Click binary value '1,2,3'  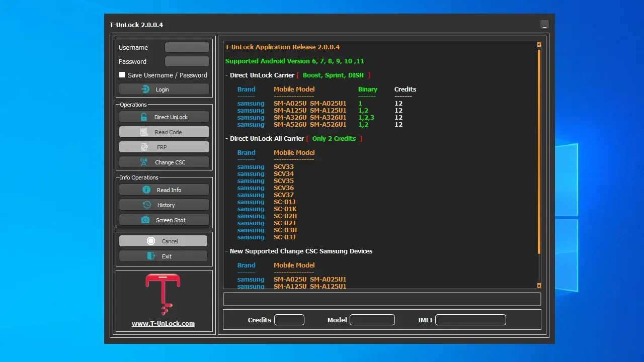click(366, 117)
